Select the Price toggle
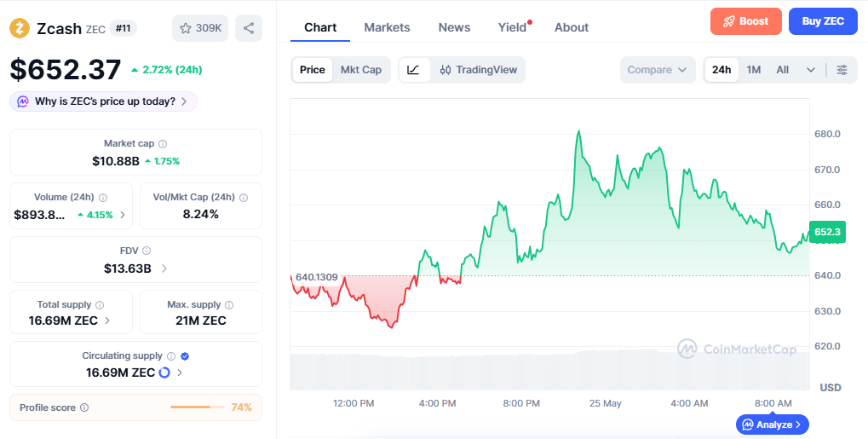Screen dimensions: 868x439 [x=313, y=70]
